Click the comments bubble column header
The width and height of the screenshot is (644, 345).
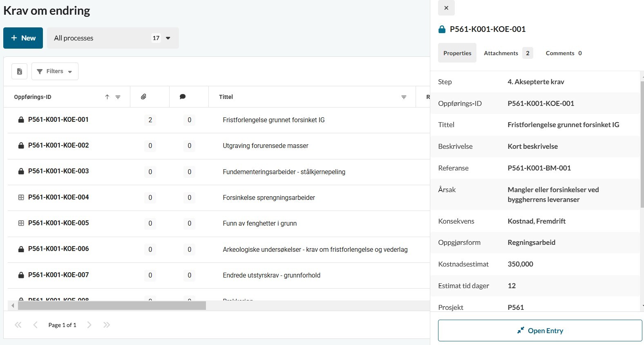tap(183, 97)
